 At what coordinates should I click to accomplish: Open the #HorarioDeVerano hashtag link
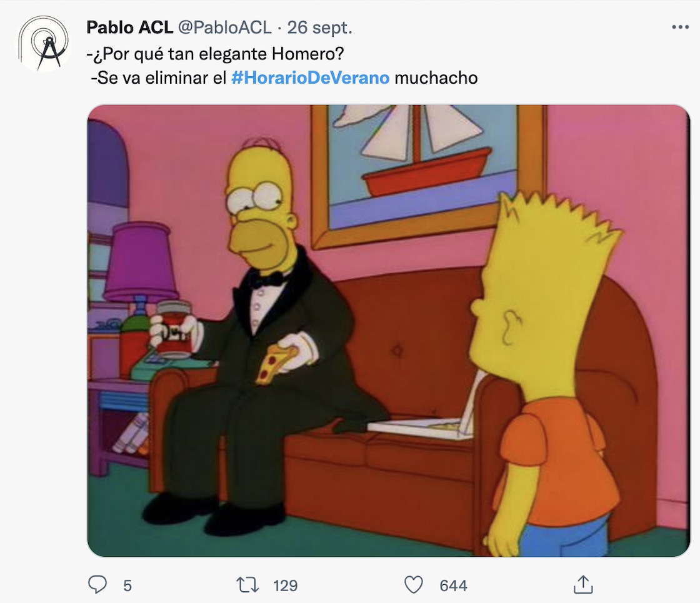tap(311, 77)
